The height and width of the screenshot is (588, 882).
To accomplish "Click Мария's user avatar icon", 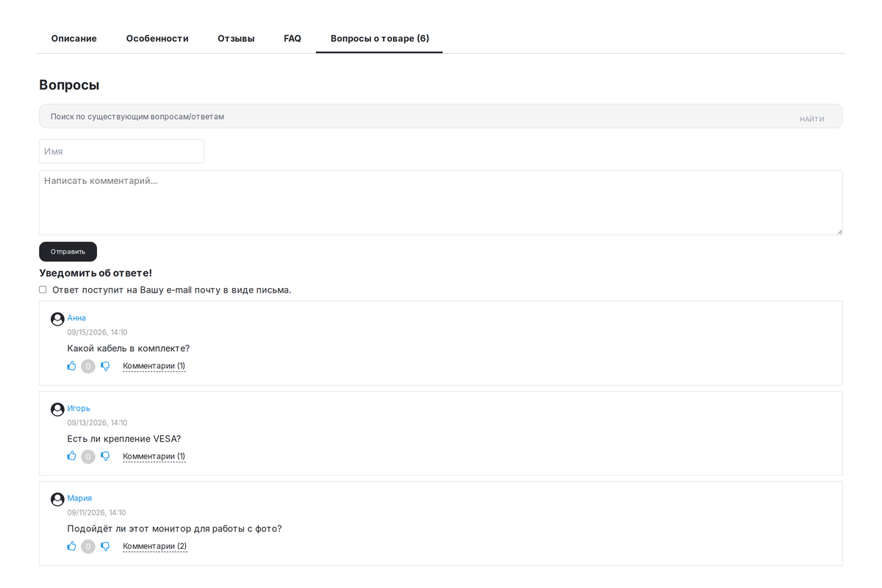I will point(57,499).
